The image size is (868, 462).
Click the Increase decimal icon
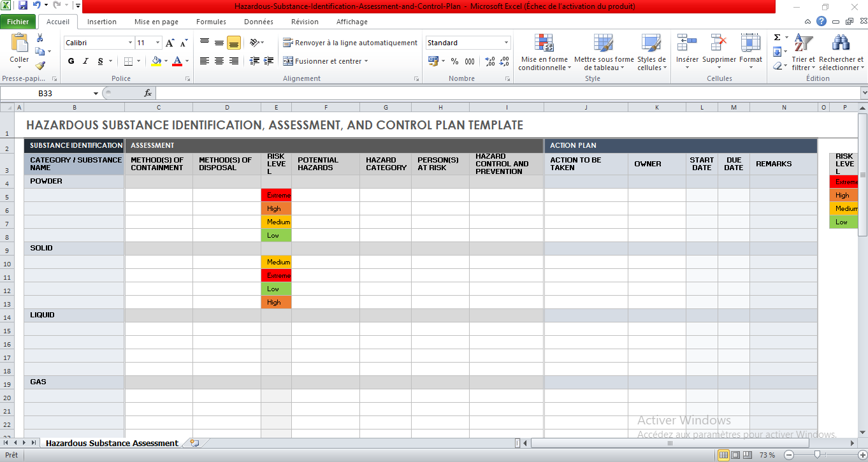[490, 61]
